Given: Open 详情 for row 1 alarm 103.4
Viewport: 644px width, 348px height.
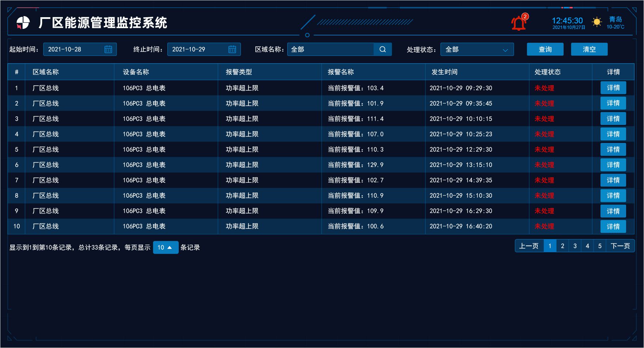Looking at the screenshot, I should tap(613, 88).
